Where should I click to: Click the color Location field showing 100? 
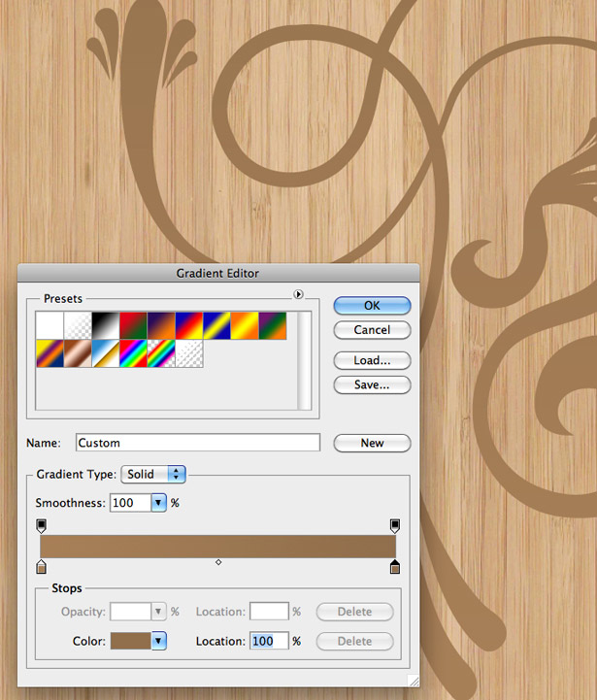pos(269,641)
